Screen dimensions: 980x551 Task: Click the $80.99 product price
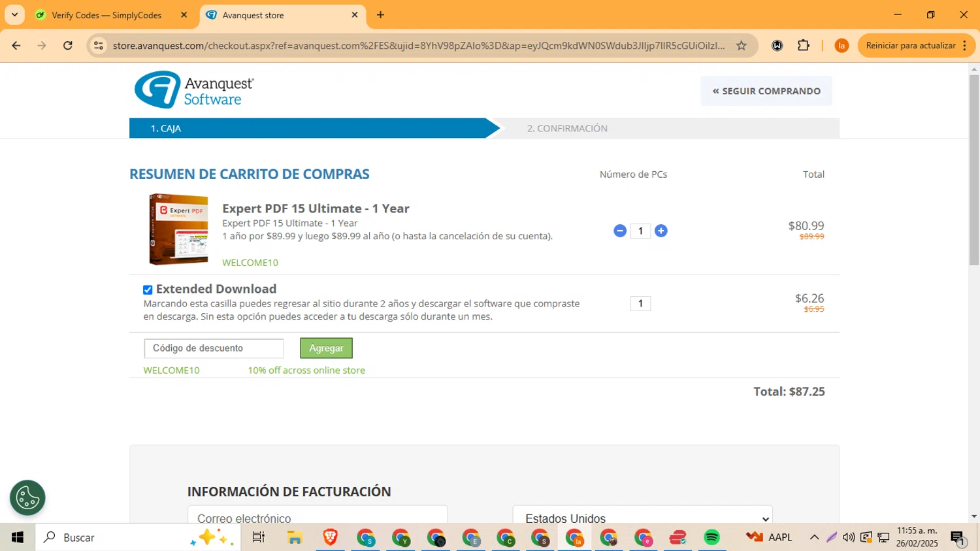pyautogui.click(x=806, y=226)
